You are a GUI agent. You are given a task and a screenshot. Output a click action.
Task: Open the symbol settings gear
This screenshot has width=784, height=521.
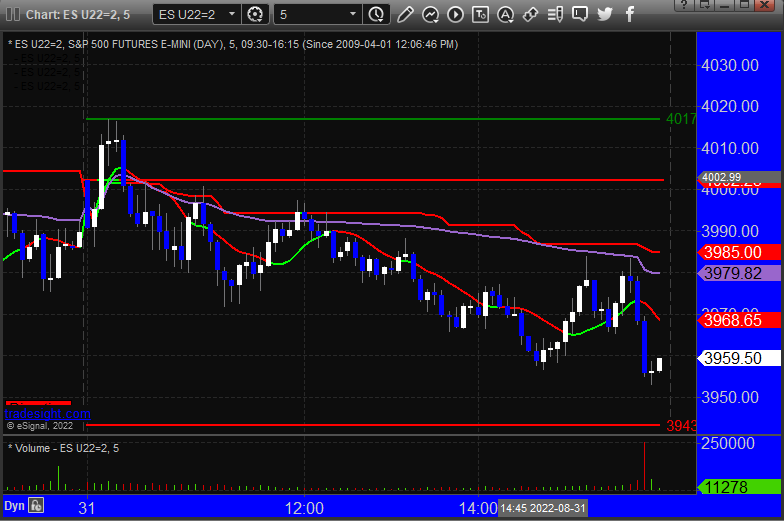coord(255,14)
